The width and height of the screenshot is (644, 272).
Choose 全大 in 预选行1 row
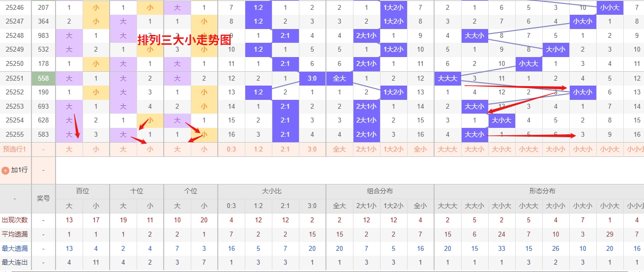[x=339, y=149]
